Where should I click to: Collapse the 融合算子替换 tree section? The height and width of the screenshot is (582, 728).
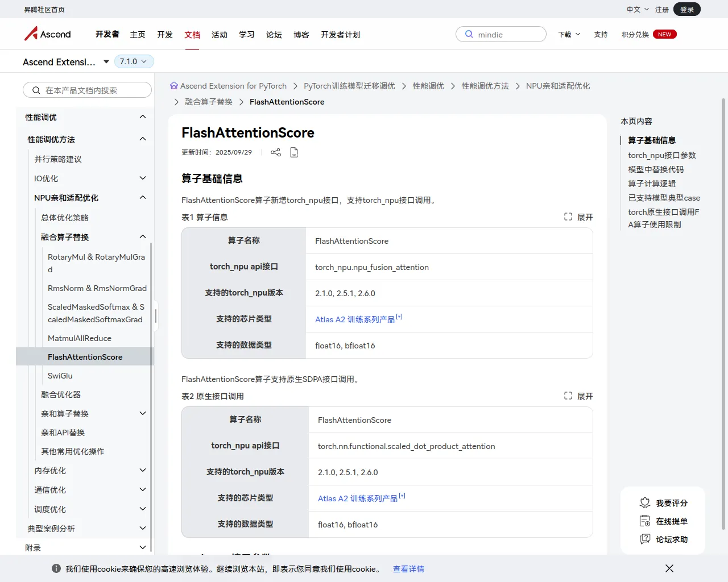tap(143, 237)
